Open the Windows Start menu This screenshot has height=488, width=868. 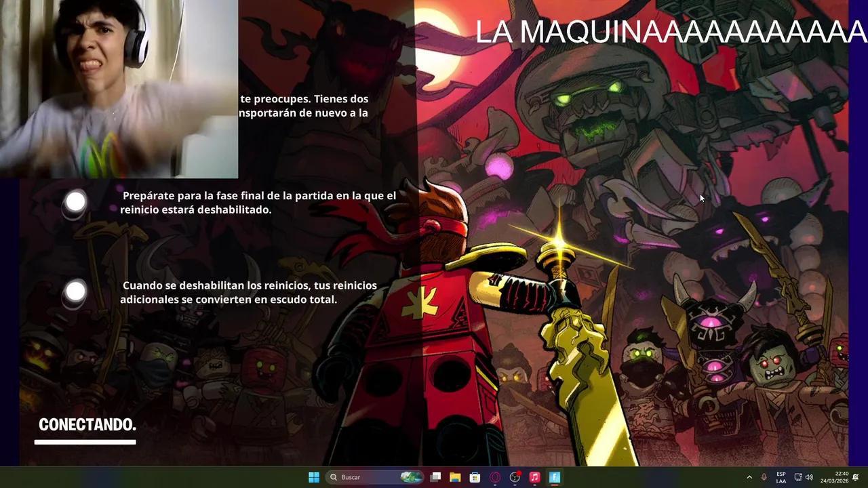tap(314, 477)
